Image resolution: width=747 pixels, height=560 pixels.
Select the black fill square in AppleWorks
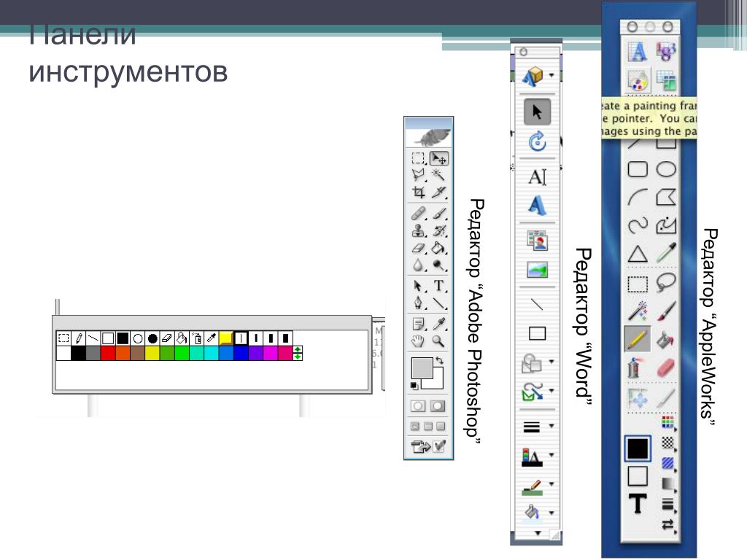(638, 448)
